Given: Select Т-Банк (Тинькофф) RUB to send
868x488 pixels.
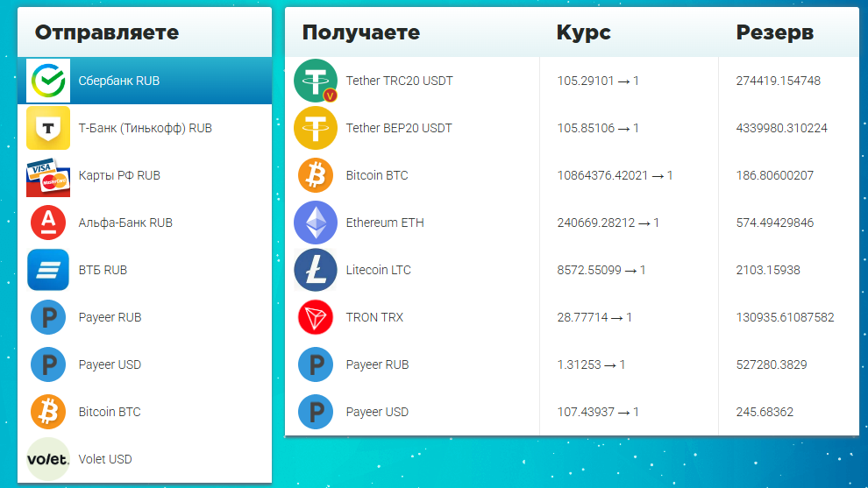Looking at the screenshot, I should tap(145, 129).
